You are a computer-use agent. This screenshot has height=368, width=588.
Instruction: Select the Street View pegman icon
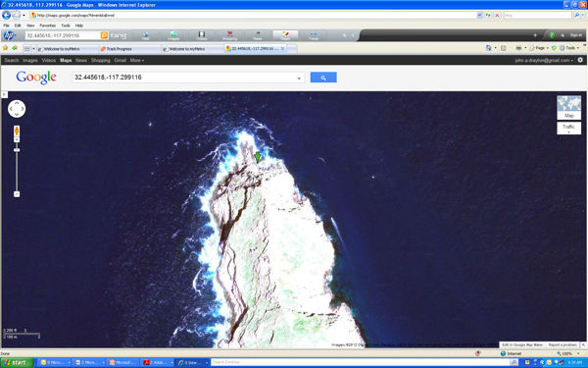(x=17, y=131)
